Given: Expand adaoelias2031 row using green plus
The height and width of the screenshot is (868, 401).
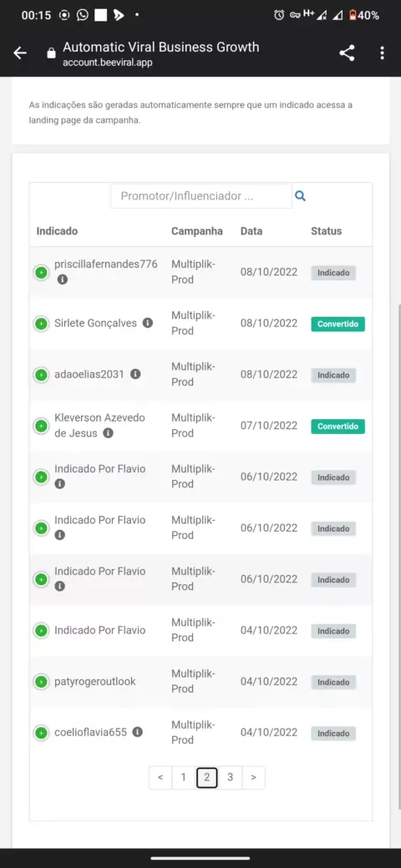Looking at the screenshot, I should coord(41,375).
